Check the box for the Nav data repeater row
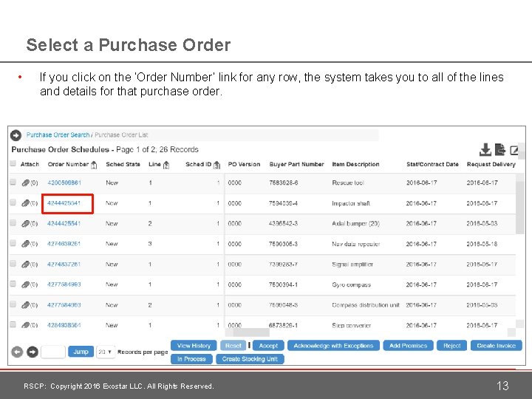The height and width of the screenshot is (399, 532). click(13, 243)
